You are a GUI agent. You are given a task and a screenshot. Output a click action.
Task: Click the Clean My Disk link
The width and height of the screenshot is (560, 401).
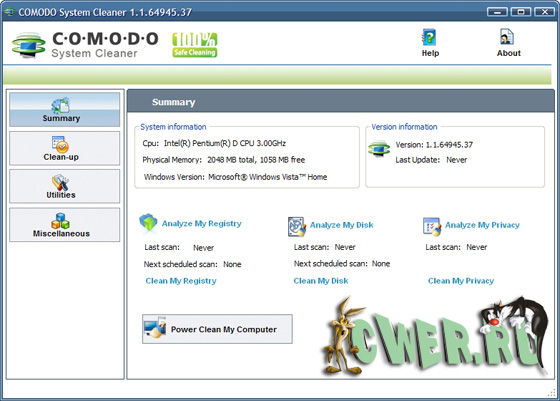tap(321, 281)
